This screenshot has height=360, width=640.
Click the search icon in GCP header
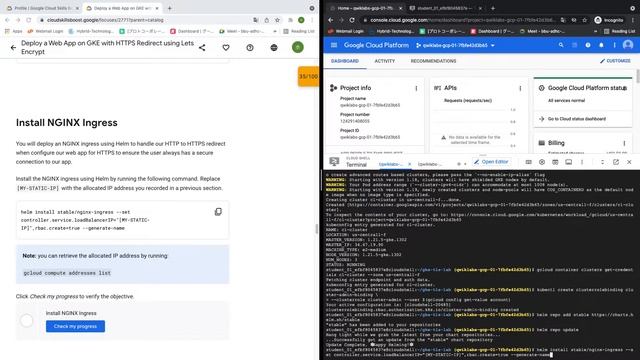pyautogui.click(x=561, y=45)
